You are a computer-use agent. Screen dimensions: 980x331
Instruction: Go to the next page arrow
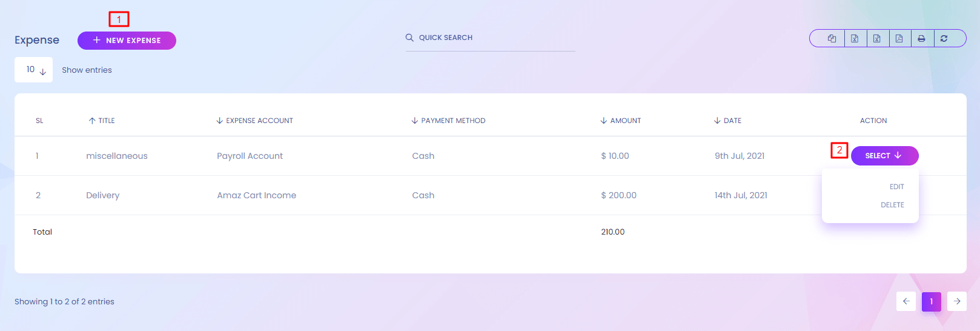pos(957,301)
